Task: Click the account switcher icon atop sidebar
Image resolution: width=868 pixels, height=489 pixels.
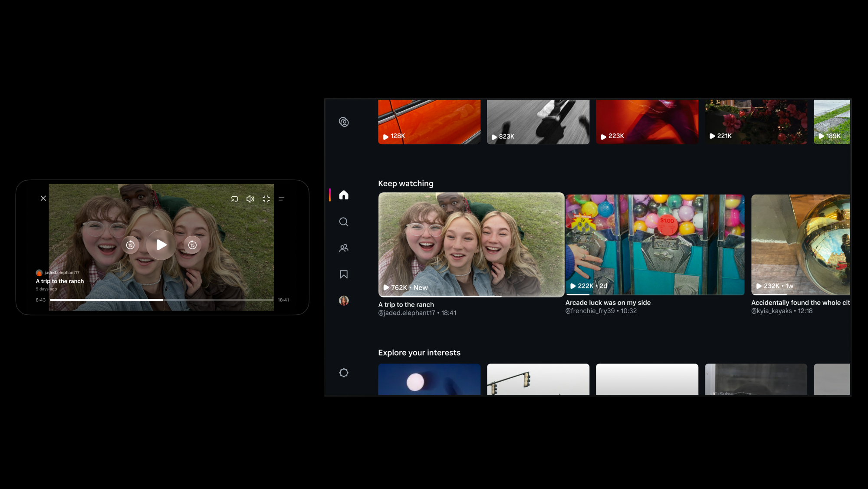Action: (x=344, y=122)
